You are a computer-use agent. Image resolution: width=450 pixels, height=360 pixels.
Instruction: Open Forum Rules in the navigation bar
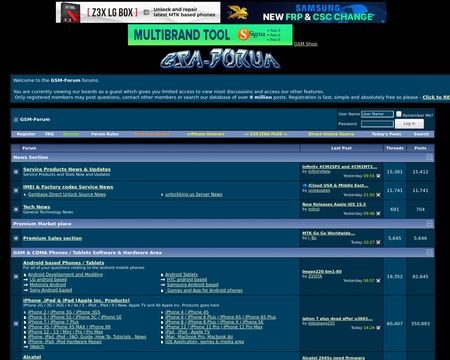coord(105,134)
